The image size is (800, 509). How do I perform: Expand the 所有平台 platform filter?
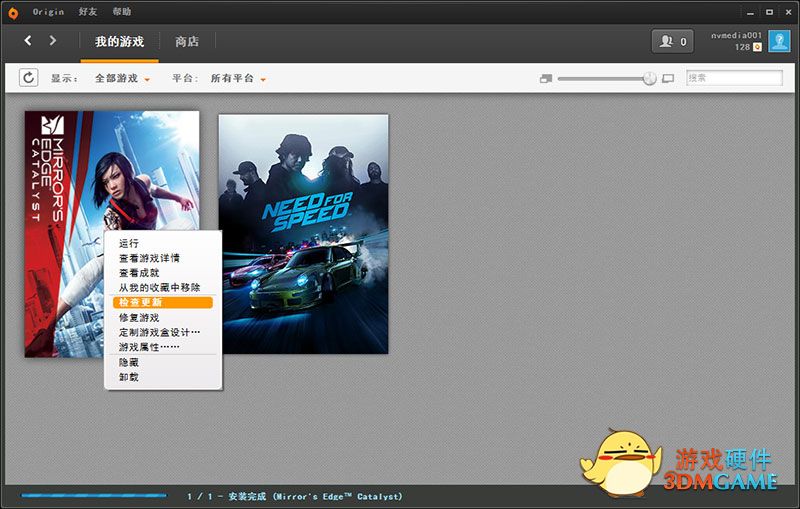238,79
